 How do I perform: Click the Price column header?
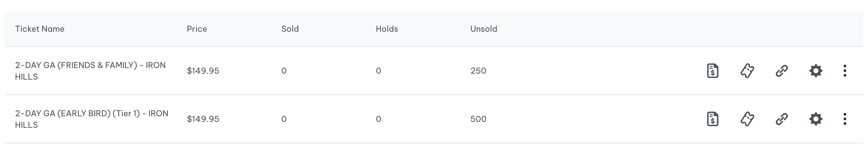coord(197,29)
